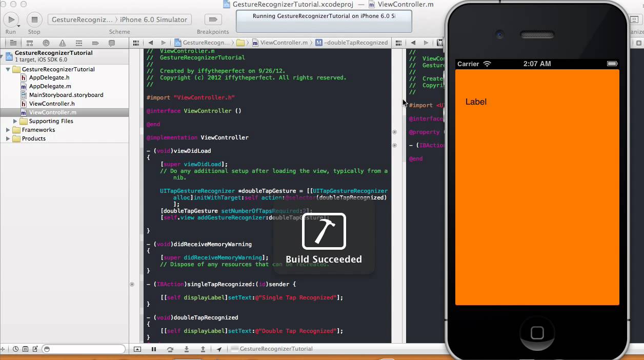Click the #import "ViewController.h" line

tap(191, 97)
